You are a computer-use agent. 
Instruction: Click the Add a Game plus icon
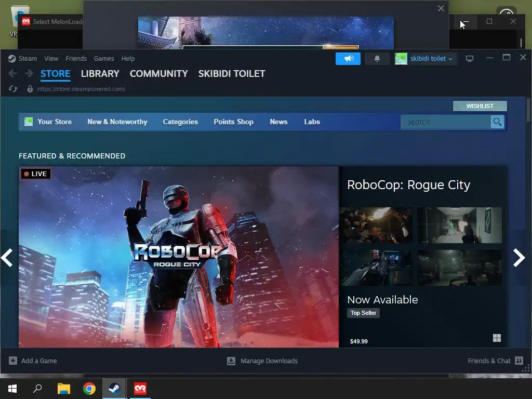coord(13,361)
